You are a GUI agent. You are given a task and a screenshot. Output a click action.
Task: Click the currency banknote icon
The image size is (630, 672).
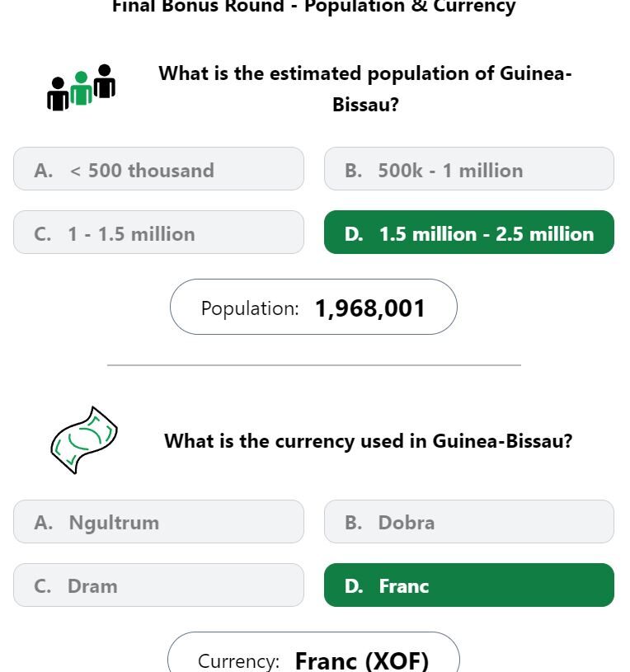83,440
